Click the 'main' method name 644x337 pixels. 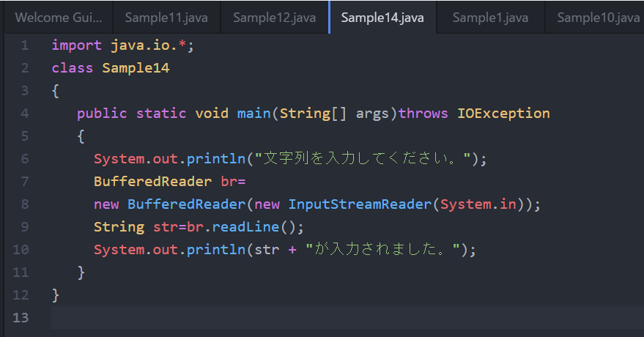tap(253, 114)
